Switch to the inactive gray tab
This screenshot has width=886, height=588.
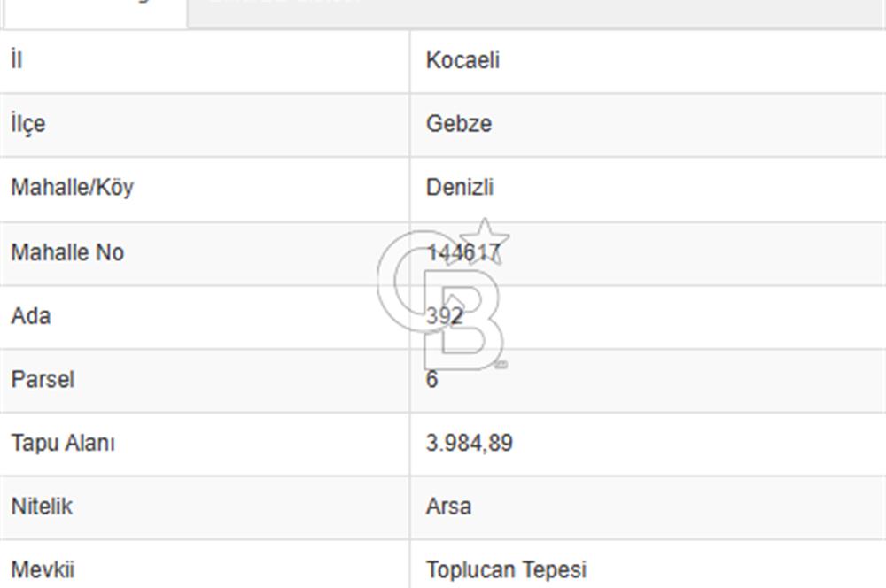point(536,12)
